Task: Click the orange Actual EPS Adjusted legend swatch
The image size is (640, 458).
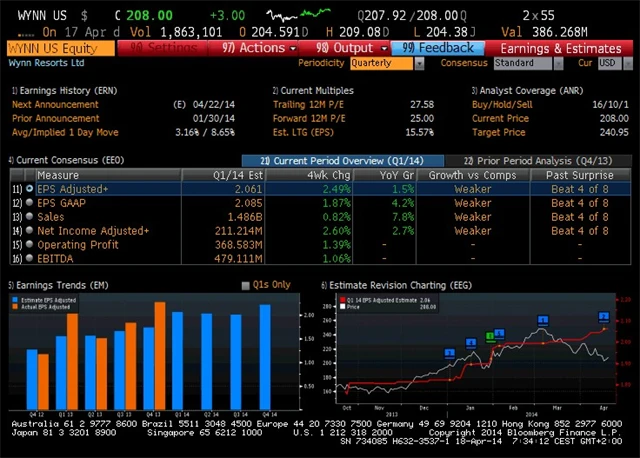Action: point(14,307)
